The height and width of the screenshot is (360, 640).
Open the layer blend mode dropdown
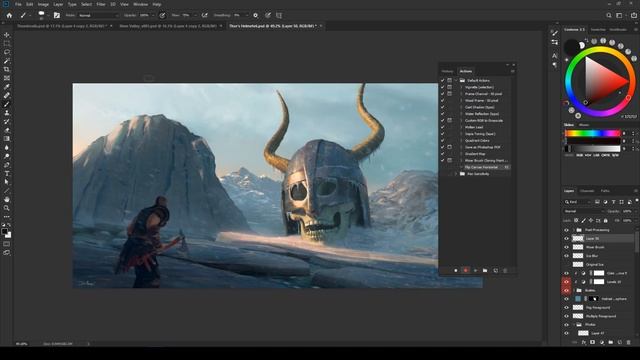tap(583, 211)
